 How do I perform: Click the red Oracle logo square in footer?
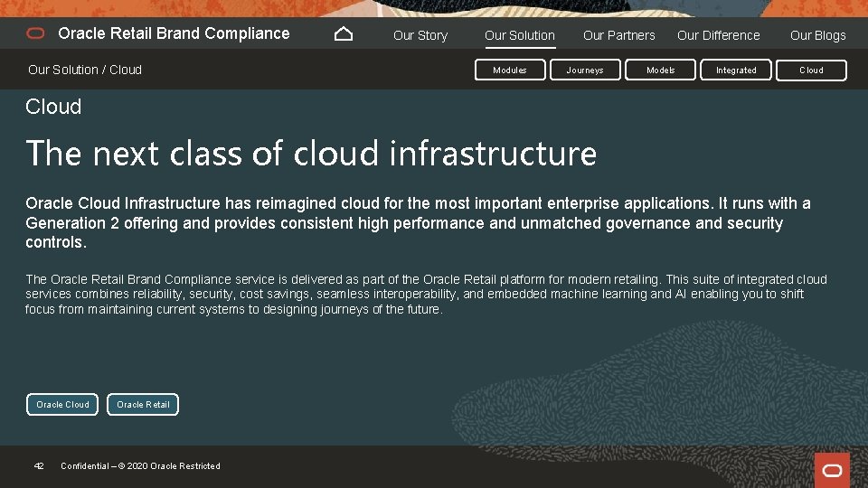832,470
